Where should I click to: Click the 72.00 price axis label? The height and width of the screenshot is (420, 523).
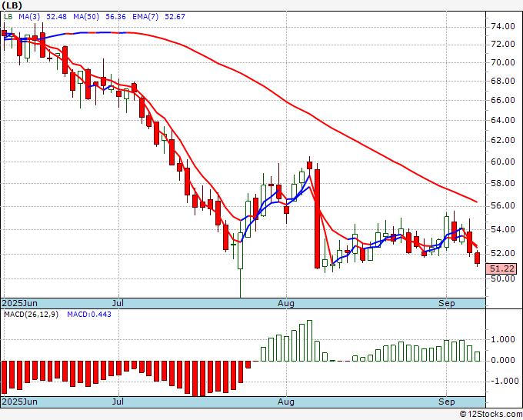pyautogui.click(x=503, y=44)
